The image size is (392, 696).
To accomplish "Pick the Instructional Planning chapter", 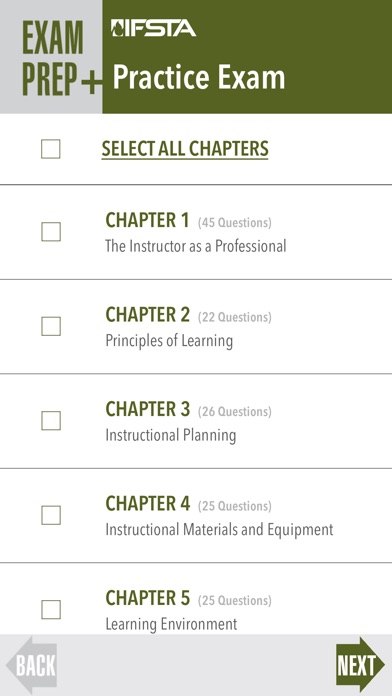I will point(196,421).
